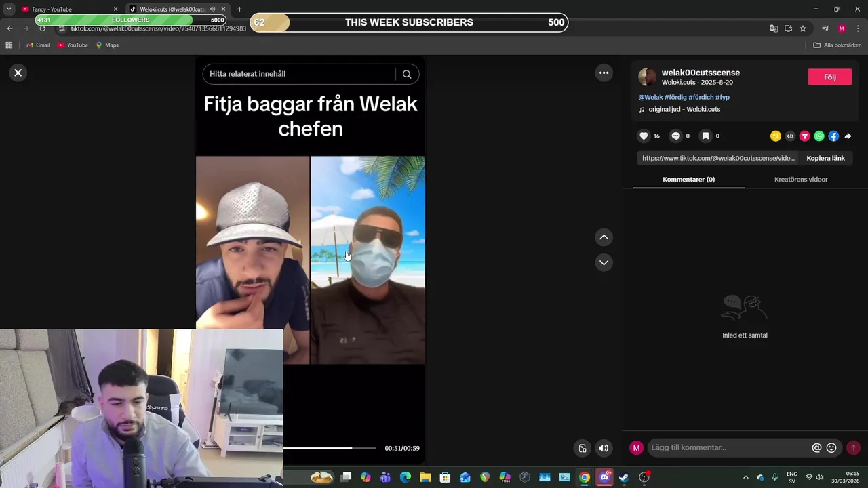Open Chrome media control icon
Viewport: 868px width, 488px height.
pos(825,28)
